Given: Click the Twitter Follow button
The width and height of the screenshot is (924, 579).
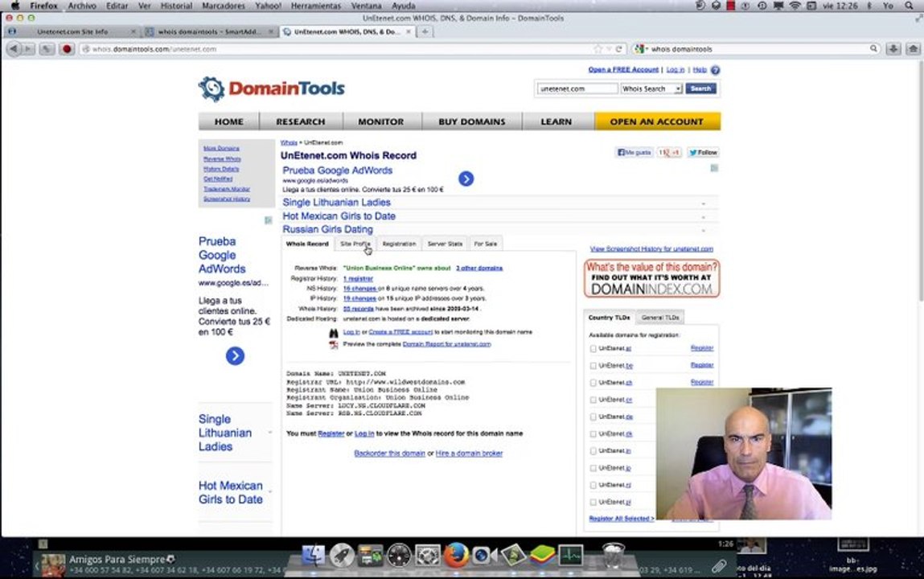Looking at the screenshot, I should [703, 153].
